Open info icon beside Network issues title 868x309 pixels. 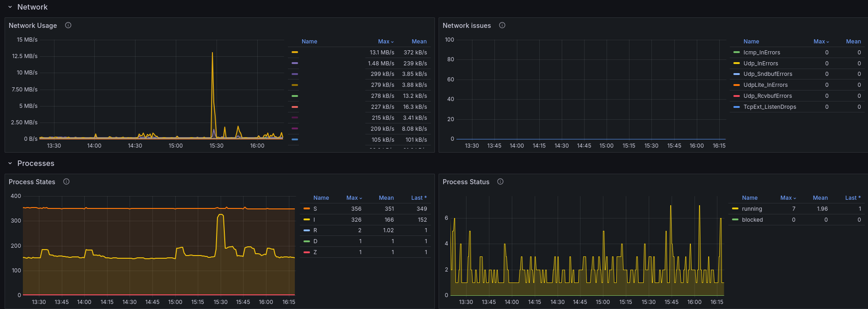point(502,25)
